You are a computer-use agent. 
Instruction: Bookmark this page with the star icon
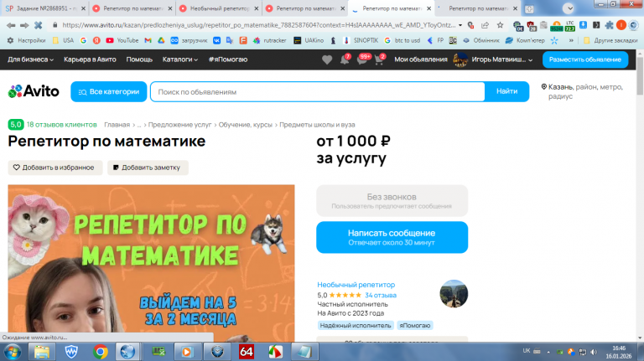pyautogui.click(x=500, y=25)
